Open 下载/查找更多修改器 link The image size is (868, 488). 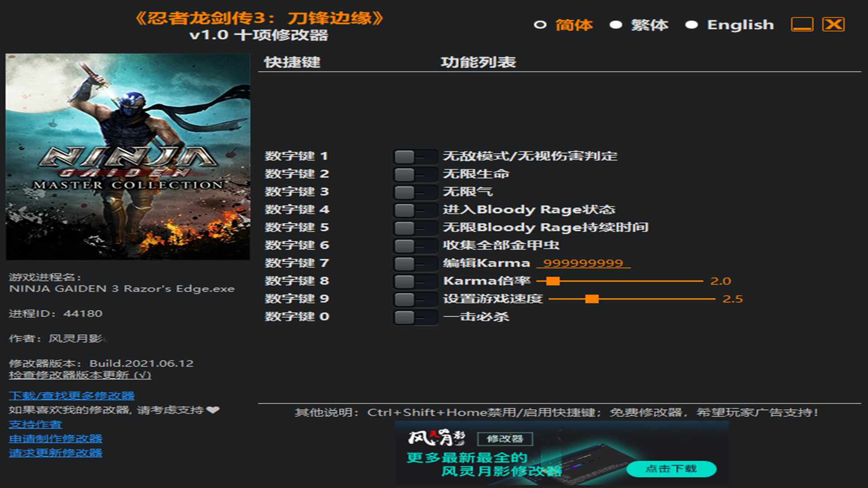click(x=71, y=396)
